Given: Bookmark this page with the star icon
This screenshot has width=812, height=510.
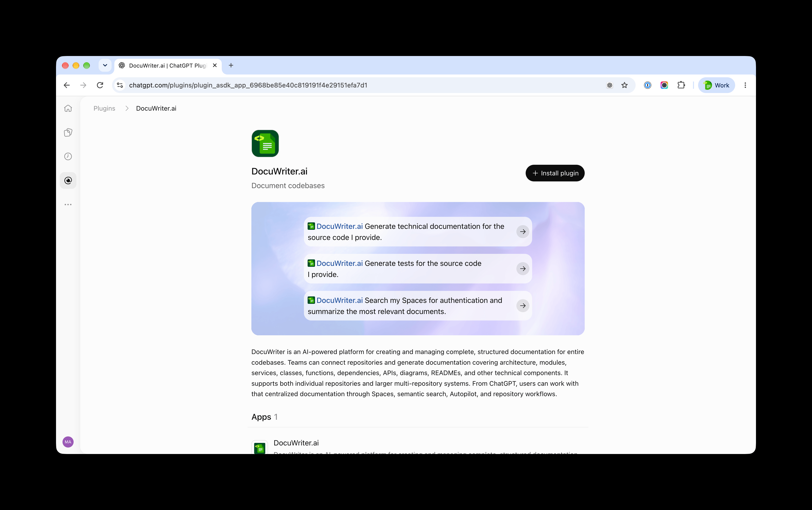Looking at the screenshot, I should [x=625, y=85].
